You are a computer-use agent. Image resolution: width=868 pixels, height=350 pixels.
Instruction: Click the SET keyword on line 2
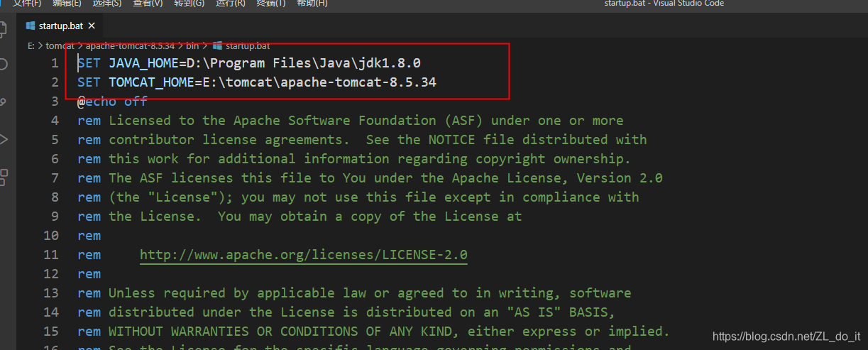tap(89, 82)
